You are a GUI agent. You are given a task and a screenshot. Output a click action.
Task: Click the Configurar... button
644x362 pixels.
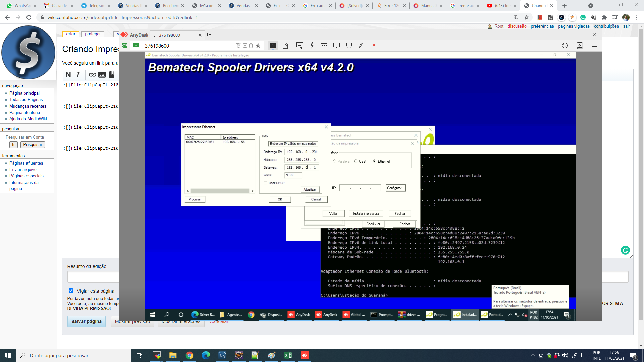[x=395, y=188]
